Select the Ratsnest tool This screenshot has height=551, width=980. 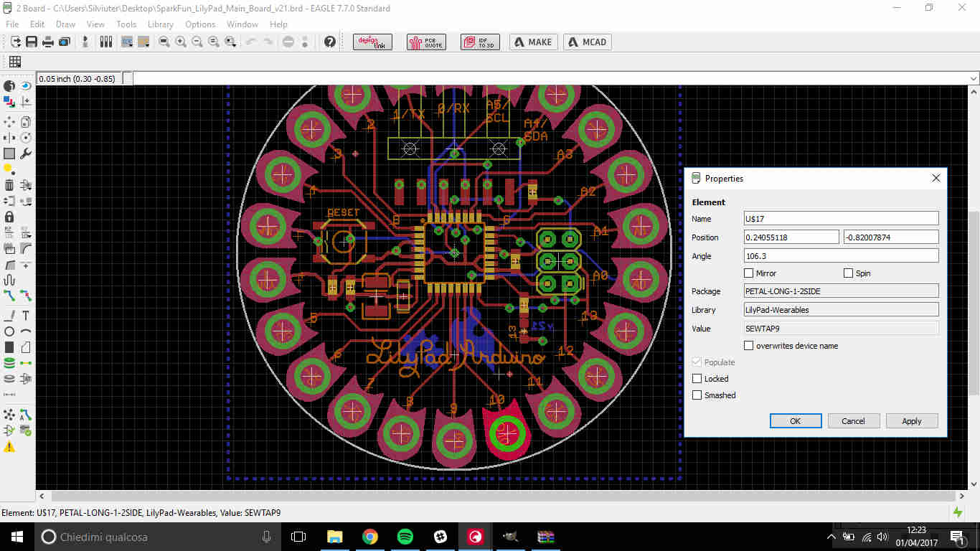[x=9, y=415]
